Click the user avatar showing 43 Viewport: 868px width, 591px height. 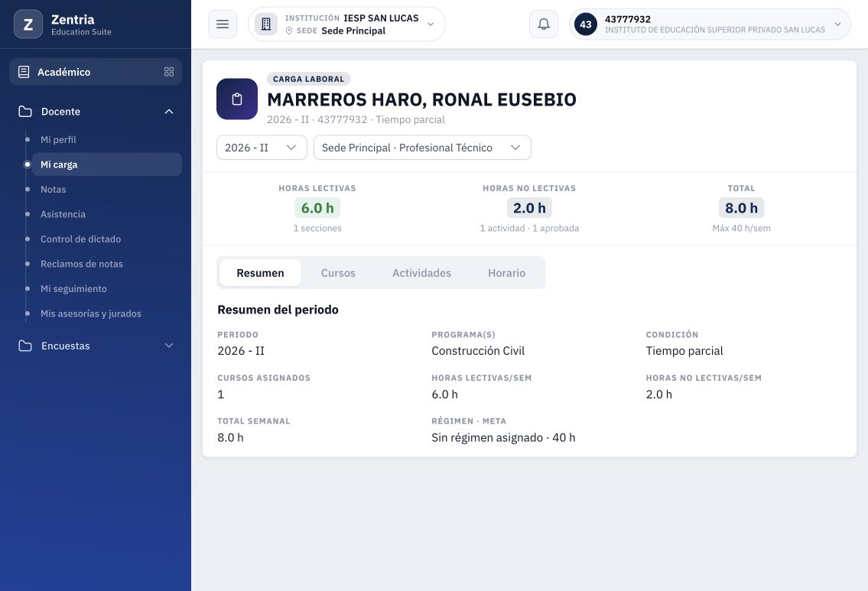click(586, 24)
